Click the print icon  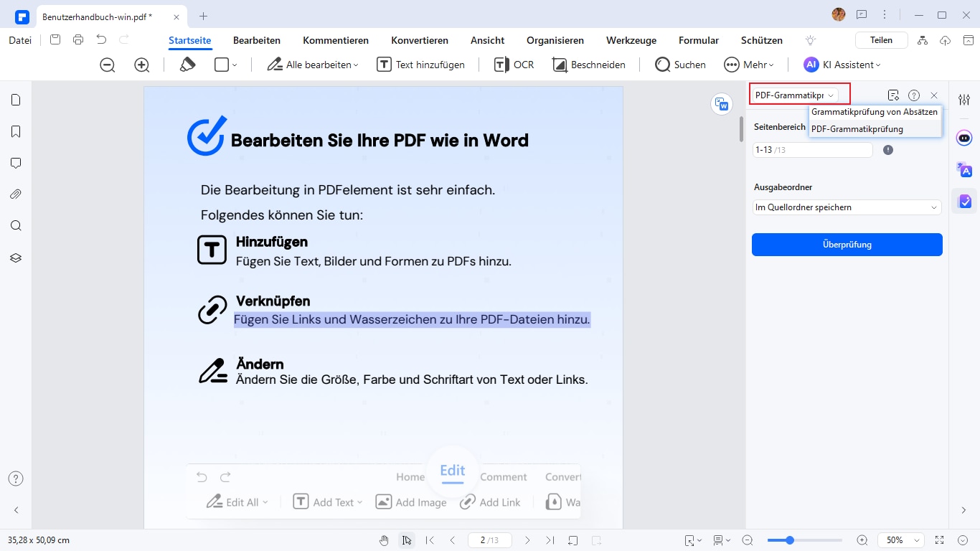tap(78, 40)
